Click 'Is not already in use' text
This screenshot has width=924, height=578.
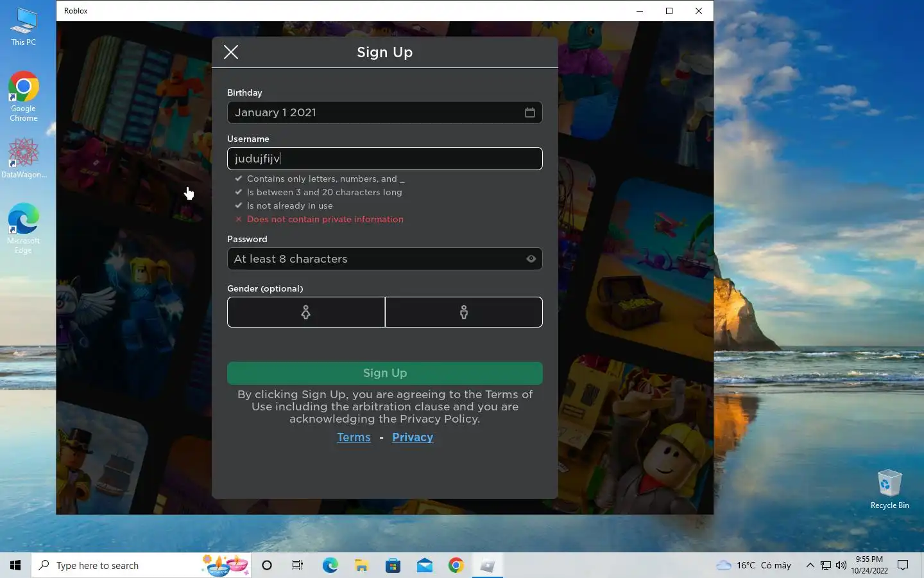(x=290, y=206)
